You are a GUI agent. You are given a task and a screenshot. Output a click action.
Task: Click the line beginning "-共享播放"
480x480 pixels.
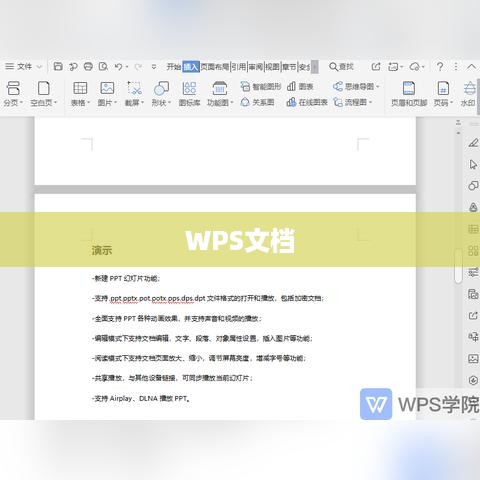point(172,378)
